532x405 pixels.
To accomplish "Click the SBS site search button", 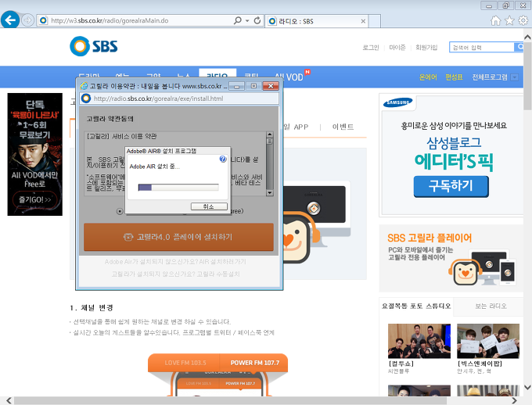I will tap(519, 47).
